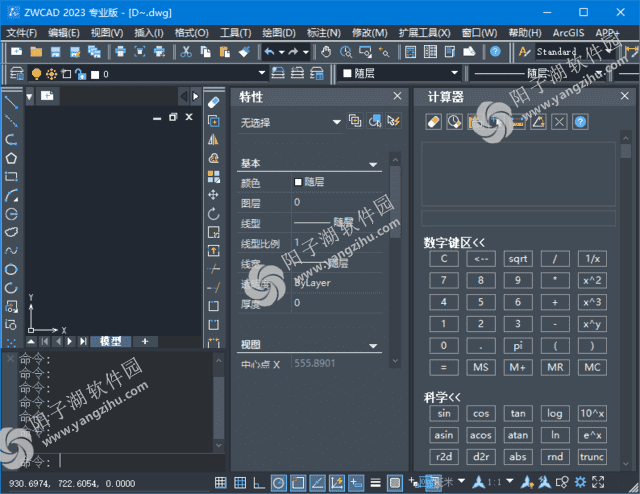Screen dimensions: 640x494
Task: Select the Erase tool in modify toolbar
Action: pyautogui.click(x=213, y=102)
